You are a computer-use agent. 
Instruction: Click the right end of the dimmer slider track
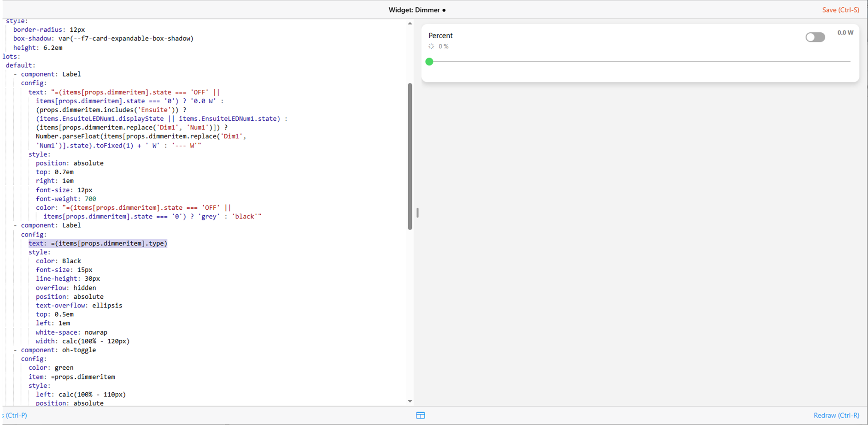coord(849,62)
